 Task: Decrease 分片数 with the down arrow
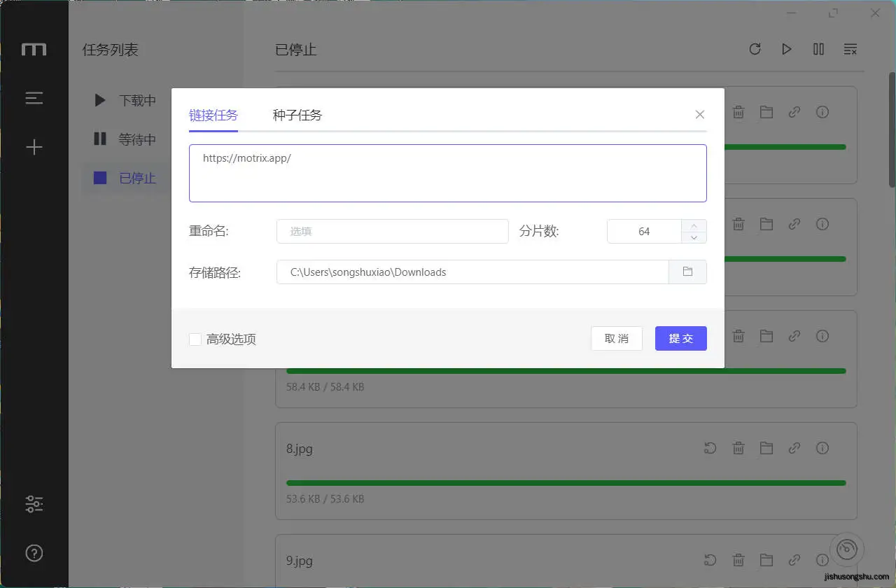pos(694,237)
